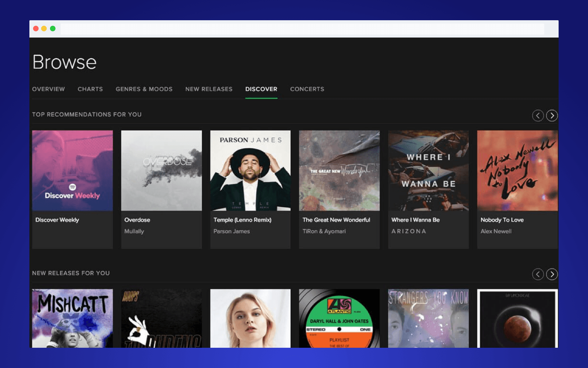Click New Releases For You heading
The height and width of the screenshot is (368, 588).
tap(71, 273)
